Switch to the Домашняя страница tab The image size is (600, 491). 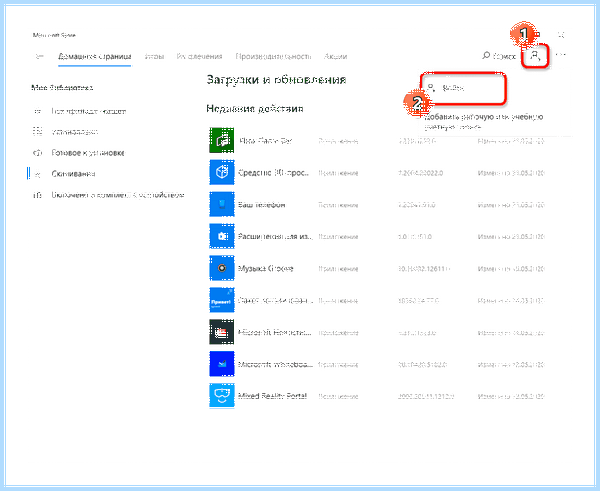pos(95,57)
